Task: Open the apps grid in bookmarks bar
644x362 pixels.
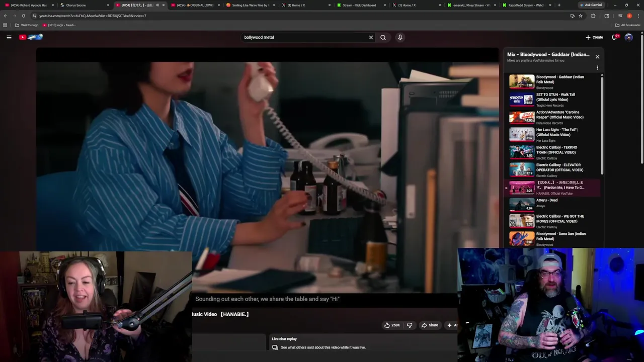Action: pos(5,25)
